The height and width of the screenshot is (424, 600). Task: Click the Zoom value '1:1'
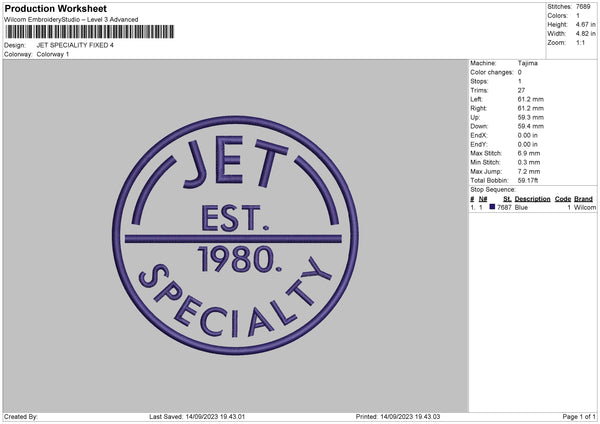(x=580, y=43)
